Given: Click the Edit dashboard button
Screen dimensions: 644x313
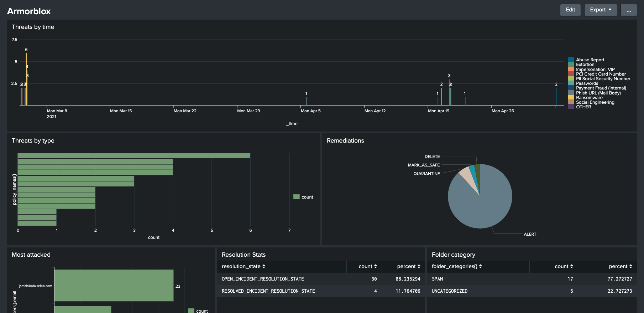Looking at the screenshot, I should pos(570,10).
